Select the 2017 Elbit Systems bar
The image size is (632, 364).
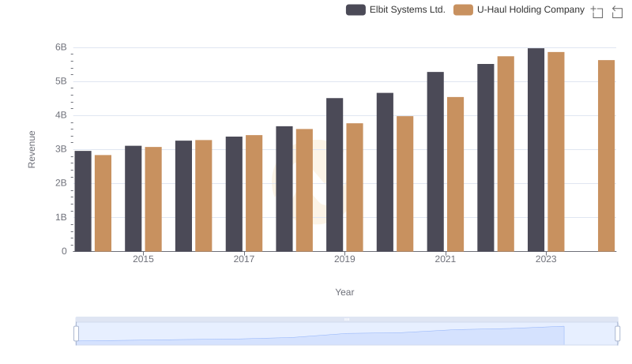tap(234, 194)
